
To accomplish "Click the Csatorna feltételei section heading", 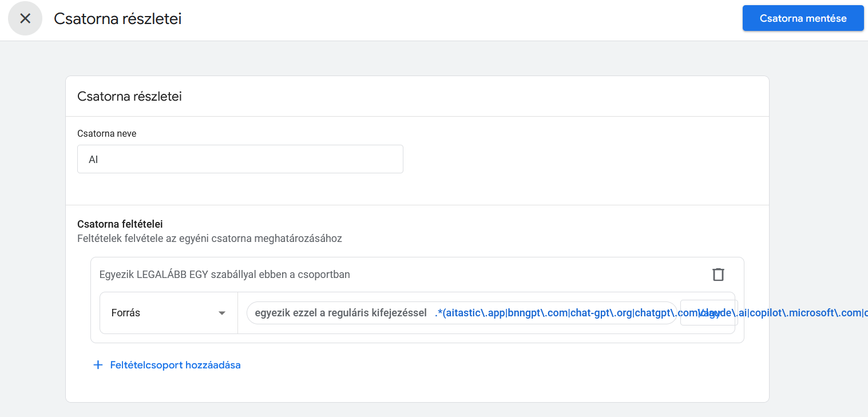I will [120, 224].
